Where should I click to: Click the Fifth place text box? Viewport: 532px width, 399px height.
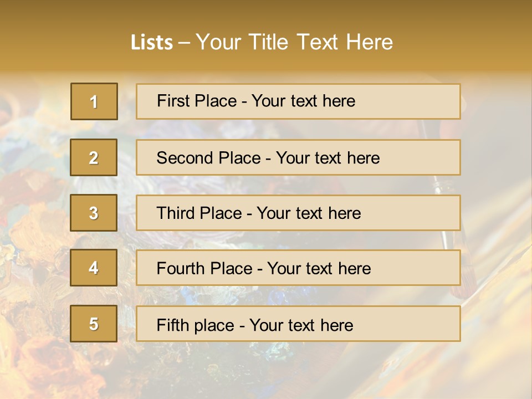tap(298, 324)
